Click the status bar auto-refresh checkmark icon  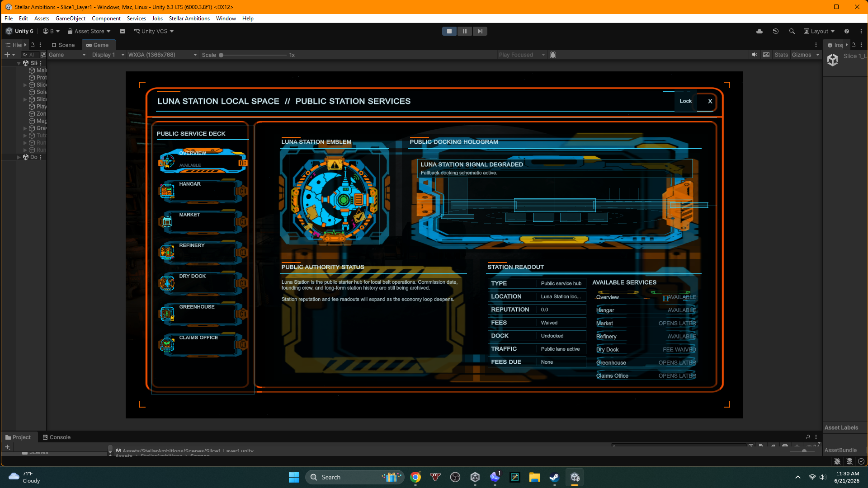[x=861, y=461]
